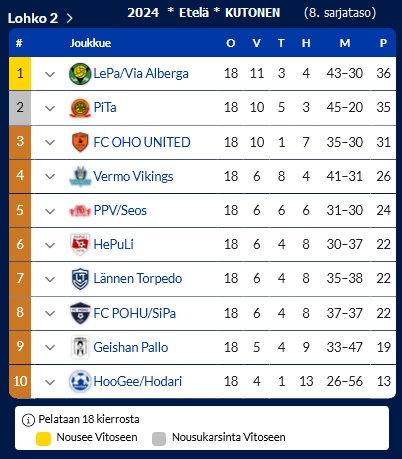
Task: Click the Lännen Torpedo shield logo
Action: (x=80, y=279)
